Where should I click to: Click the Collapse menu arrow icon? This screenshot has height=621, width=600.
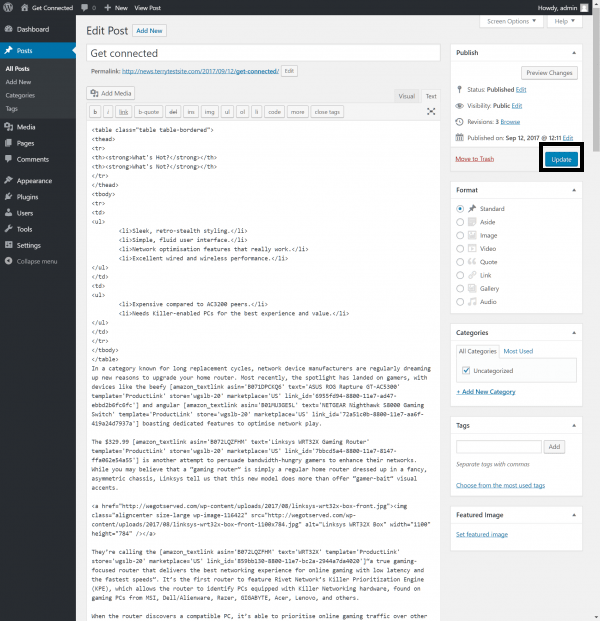point(8,261)
